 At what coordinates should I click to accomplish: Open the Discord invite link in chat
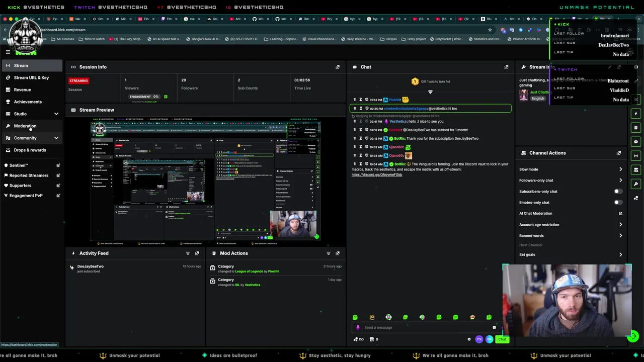(x=377, y=174)
